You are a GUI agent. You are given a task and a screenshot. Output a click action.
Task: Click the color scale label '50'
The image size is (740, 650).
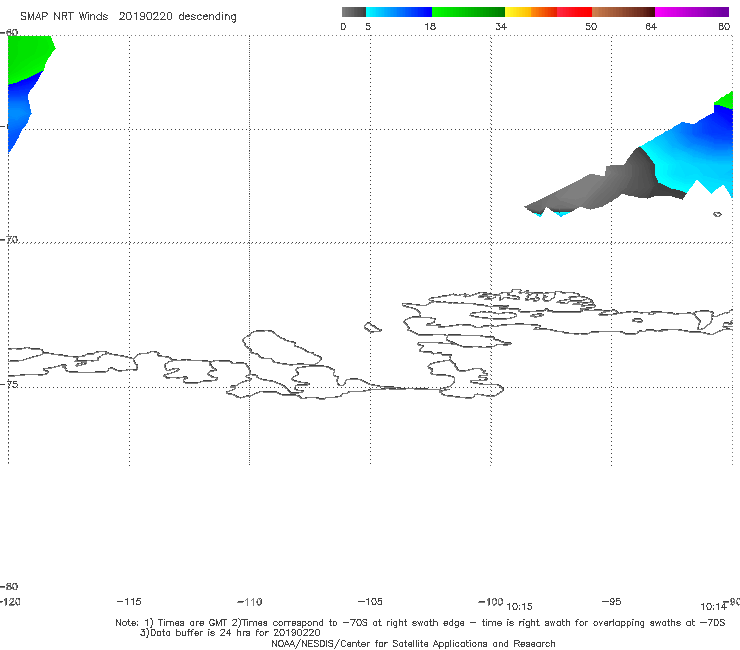[591, 26]
